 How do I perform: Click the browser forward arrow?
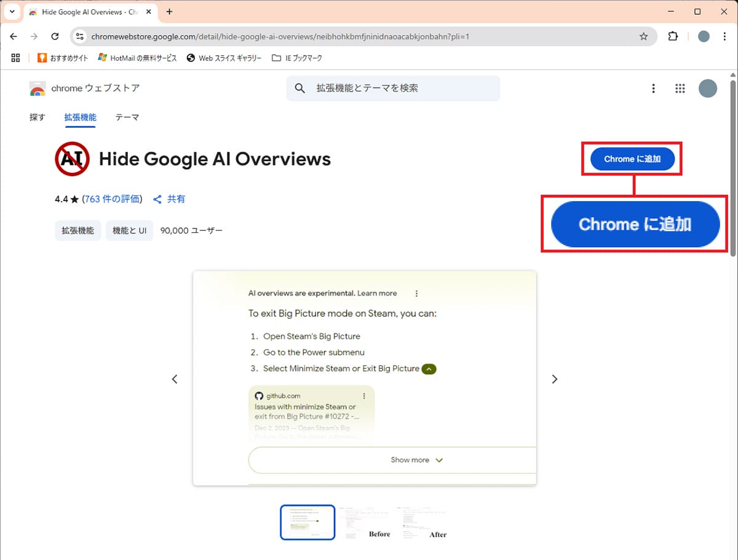point(34,36)
